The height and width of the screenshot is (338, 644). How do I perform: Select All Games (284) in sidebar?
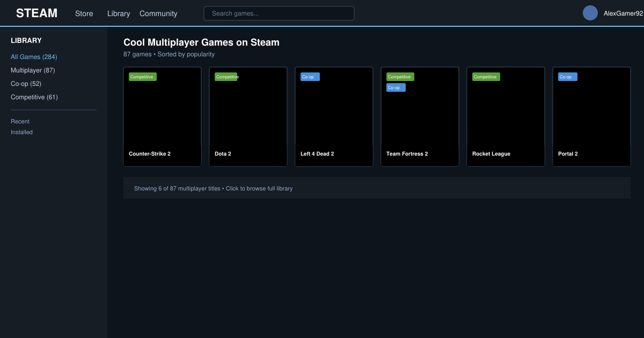pos(34,57)
